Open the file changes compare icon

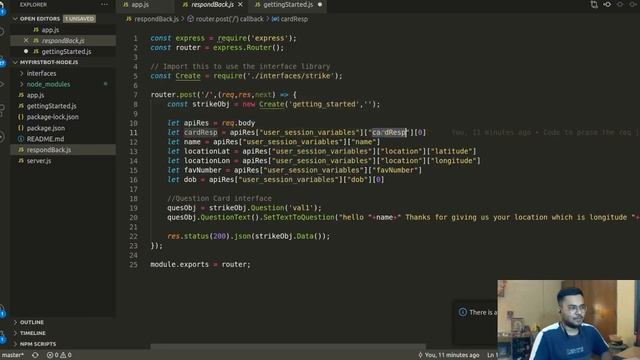594,4
